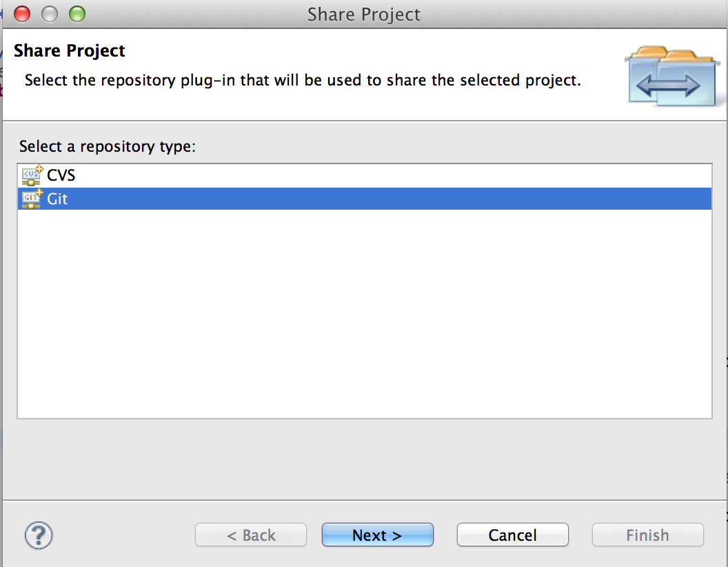Minimize the dialog using the gray button
The width and height of the screenshot is (728, 567).
point(50,14)
